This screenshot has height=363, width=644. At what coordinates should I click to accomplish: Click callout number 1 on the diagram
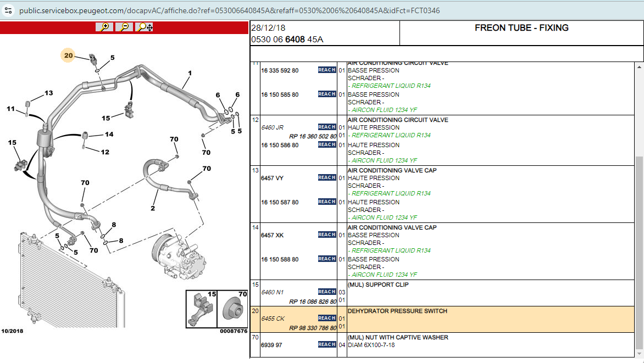(x=190, y=73)
